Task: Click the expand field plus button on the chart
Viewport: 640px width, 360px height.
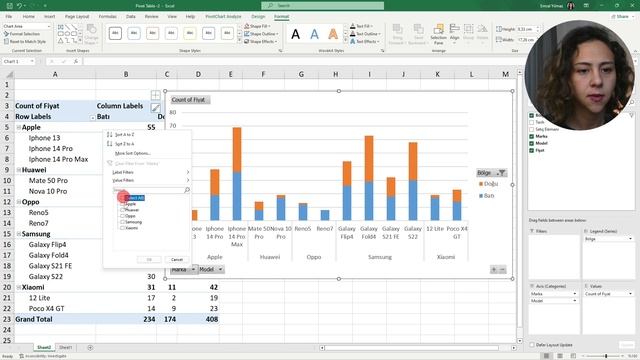Action: tap(494, 269)
